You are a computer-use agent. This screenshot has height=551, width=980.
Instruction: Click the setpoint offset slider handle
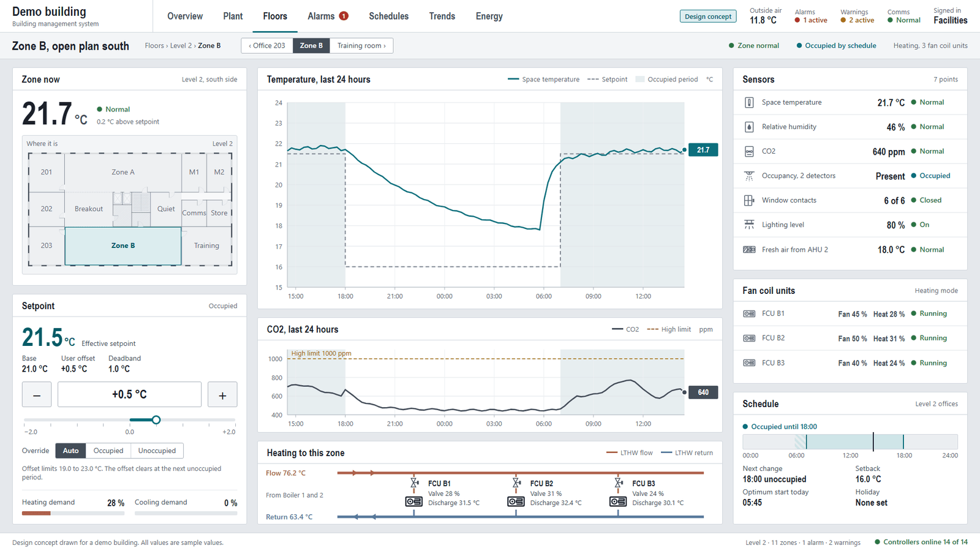(156, 420)
